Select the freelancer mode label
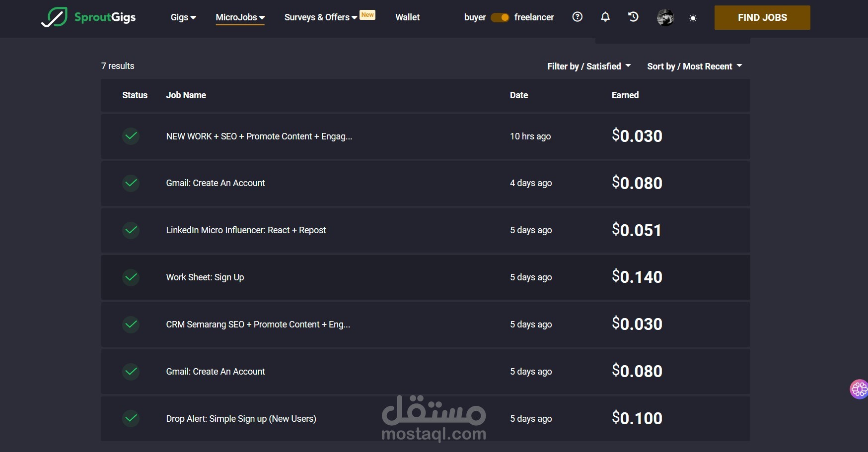 coord(534,17)
